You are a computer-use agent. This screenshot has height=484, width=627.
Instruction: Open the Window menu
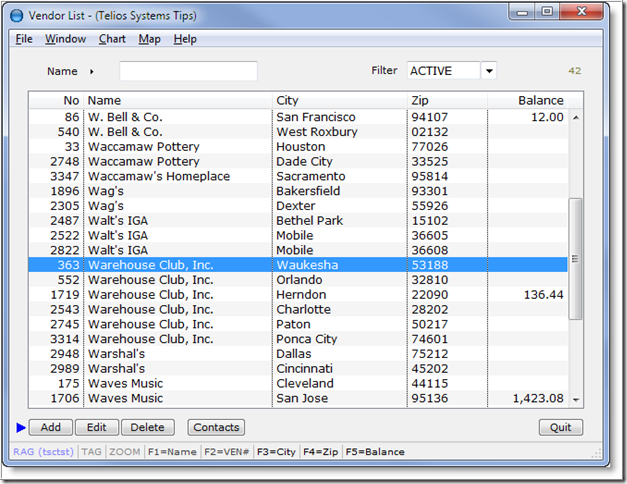(x=65, y=39)
